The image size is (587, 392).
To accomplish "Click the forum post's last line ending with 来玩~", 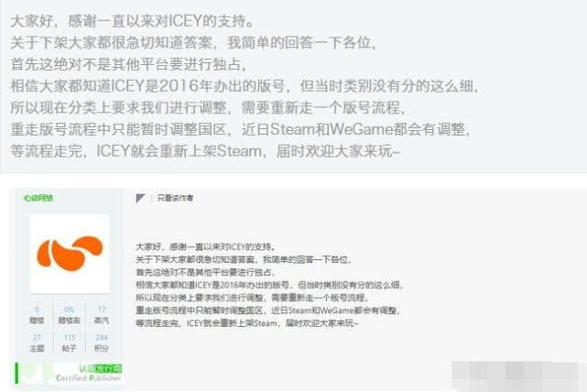I will [x=247, y=323].
